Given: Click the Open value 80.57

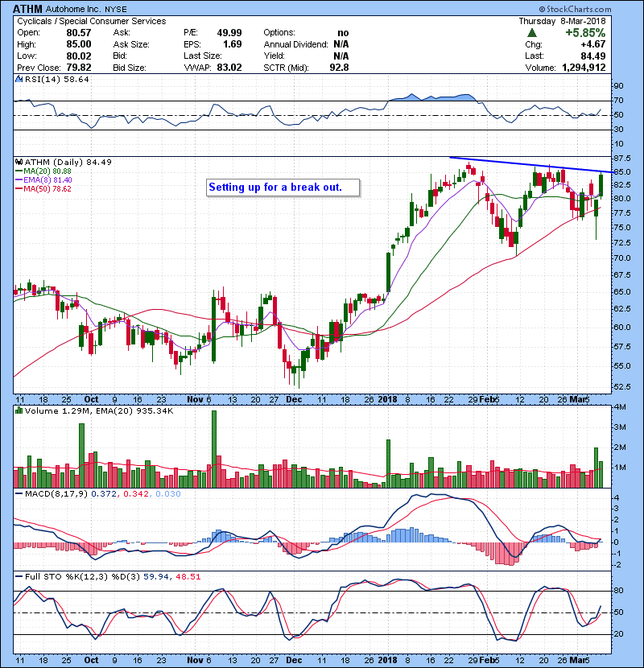Looking at the screenshot, I should 78,33.
